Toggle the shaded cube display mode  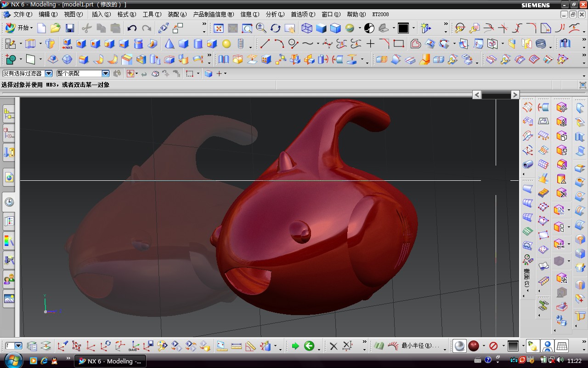(321, 28)
